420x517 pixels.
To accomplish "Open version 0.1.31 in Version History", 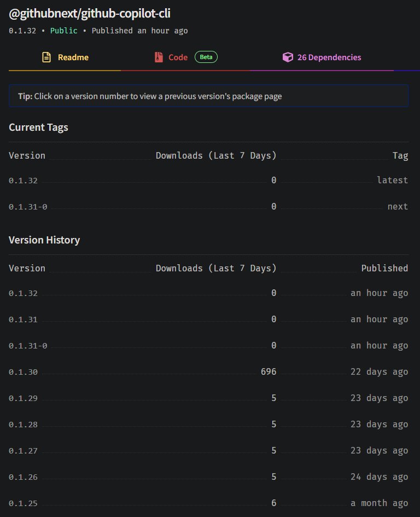I will 23,320.
